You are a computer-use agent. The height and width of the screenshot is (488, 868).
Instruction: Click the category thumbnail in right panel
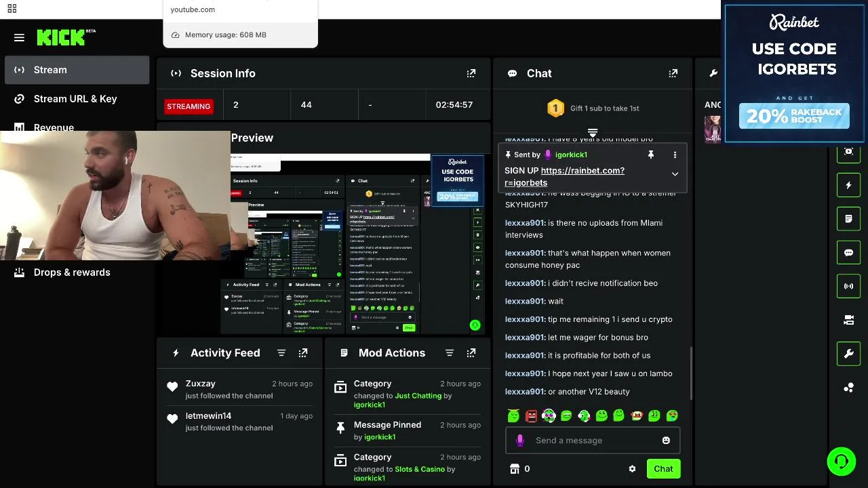pos(712,128)
